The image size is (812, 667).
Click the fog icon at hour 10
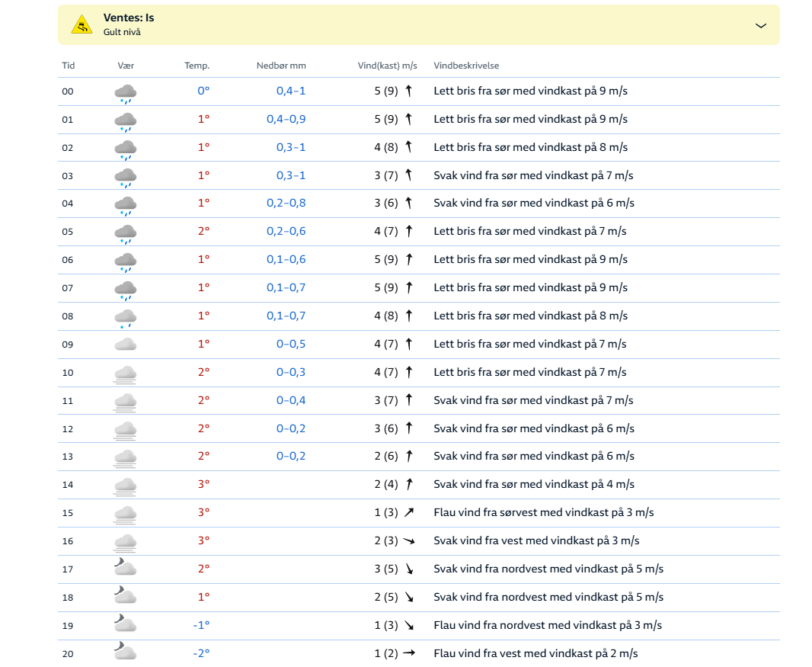(x=126, y=374)
